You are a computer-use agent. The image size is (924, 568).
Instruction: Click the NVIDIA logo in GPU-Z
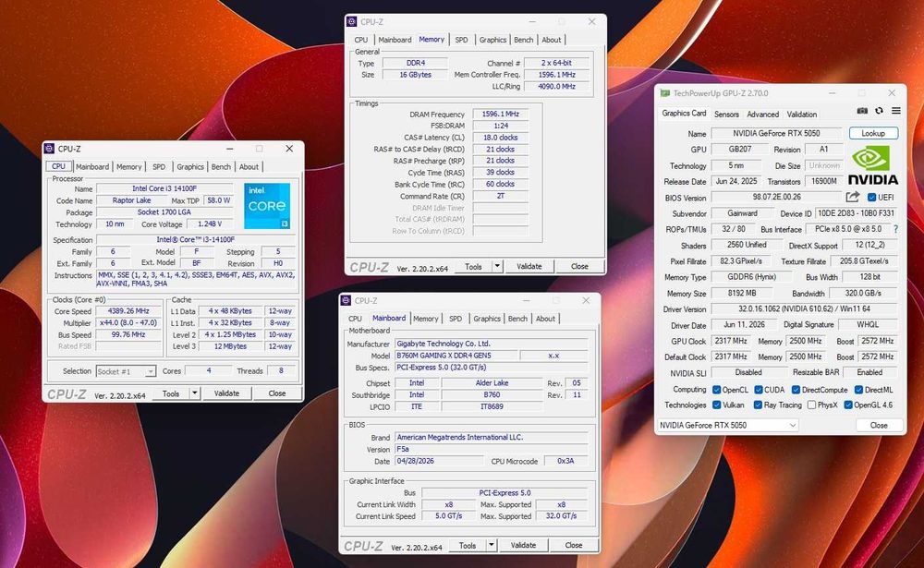(x=873, y=165)
